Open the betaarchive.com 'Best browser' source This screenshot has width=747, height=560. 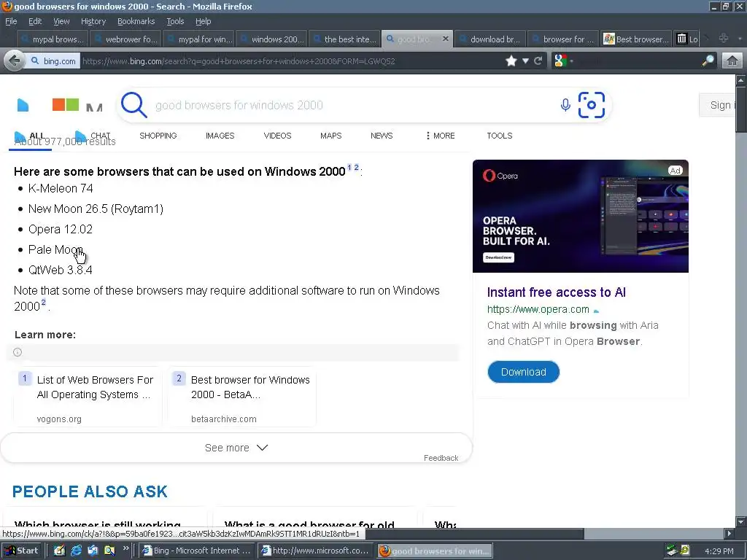coord(241,397)
